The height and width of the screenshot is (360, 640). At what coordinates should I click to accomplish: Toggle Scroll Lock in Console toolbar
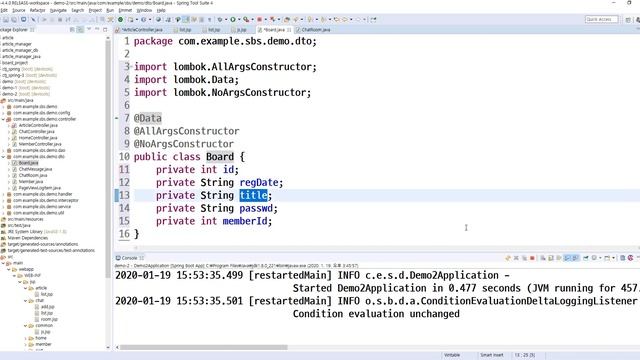tap(551, 258)
